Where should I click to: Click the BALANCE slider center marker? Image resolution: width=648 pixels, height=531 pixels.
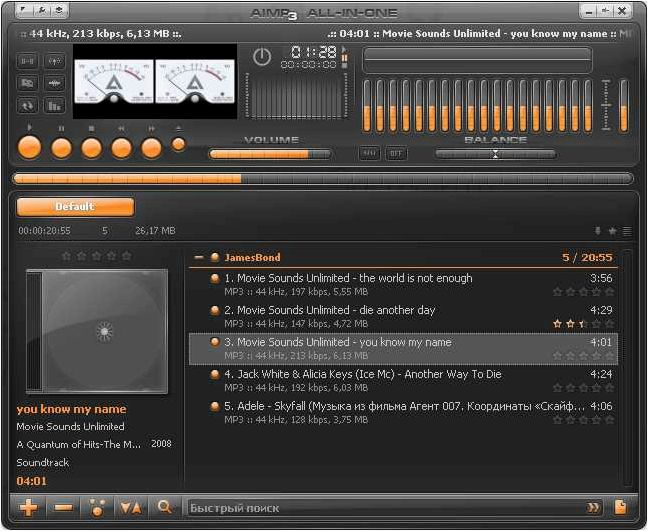pos(495,155)
